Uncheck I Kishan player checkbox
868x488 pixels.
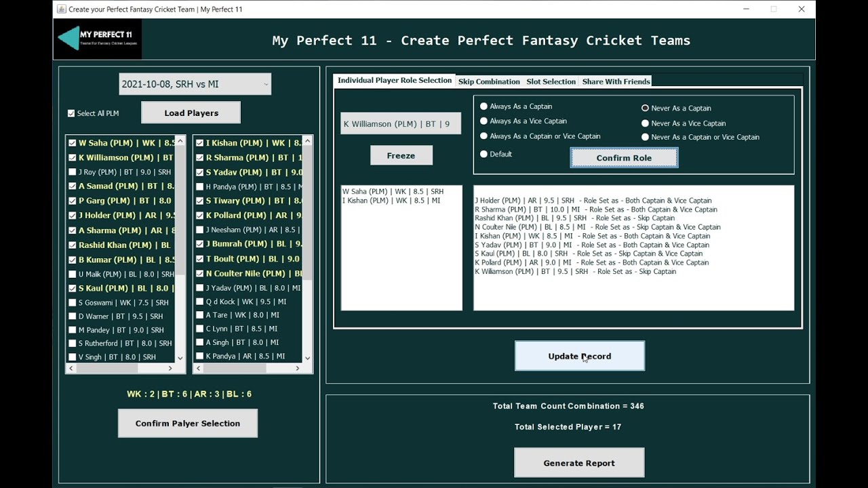pos(199,143)
